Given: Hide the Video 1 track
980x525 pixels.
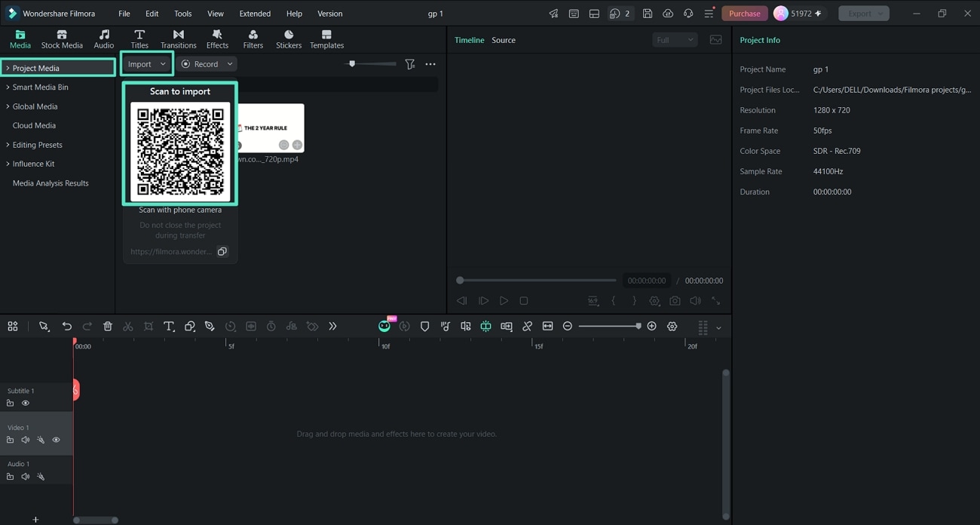Looking at the screenshot, I should coord(56,440).
